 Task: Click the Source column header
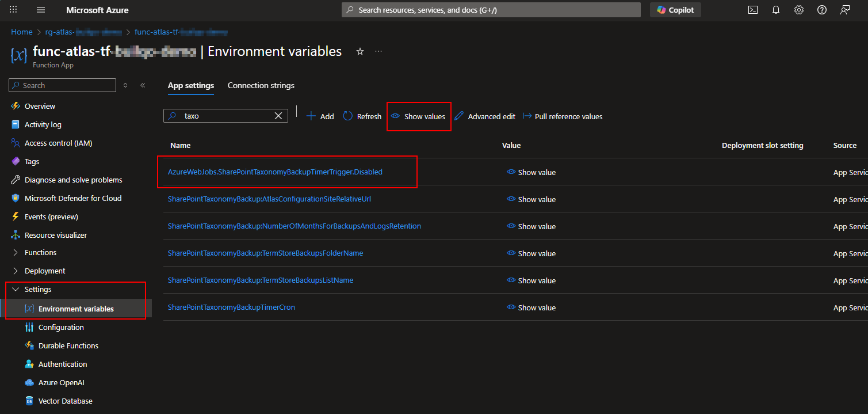pyautogui.click(x=845, y=145)
